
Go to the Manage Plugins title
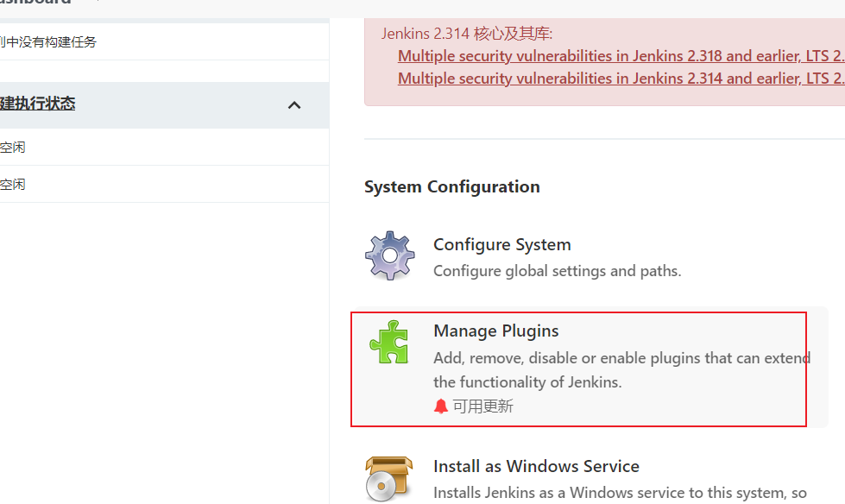click(x=495, y=331)
